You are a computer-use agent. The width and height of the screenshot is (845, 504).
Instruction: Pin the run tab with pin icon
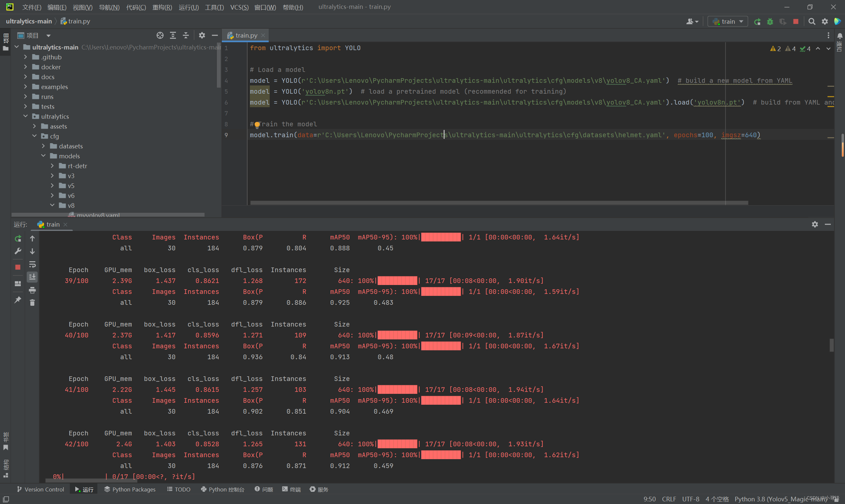click(x=18, y=299)
